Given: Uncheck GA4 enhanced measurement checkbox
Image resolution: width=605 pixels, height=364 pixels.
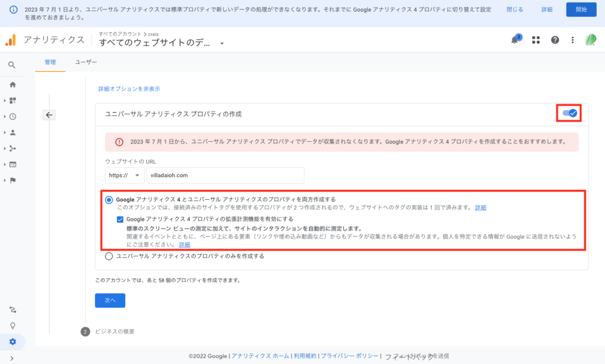Looking at the screenshot, I should [x=121, y=219].
